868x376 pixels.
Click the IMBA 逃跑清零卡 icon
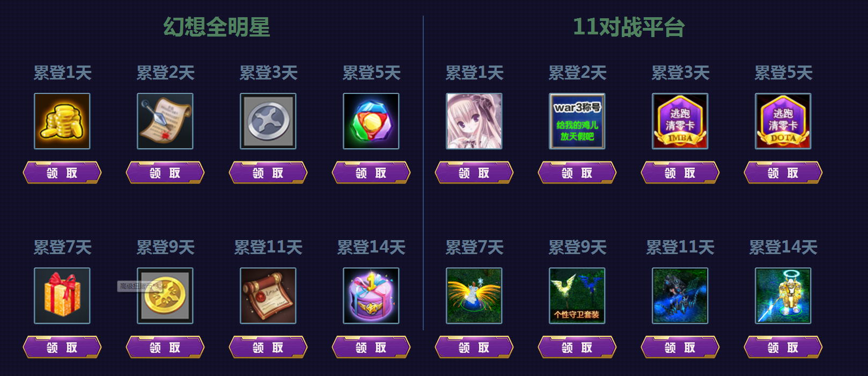(x=680, y=121)
